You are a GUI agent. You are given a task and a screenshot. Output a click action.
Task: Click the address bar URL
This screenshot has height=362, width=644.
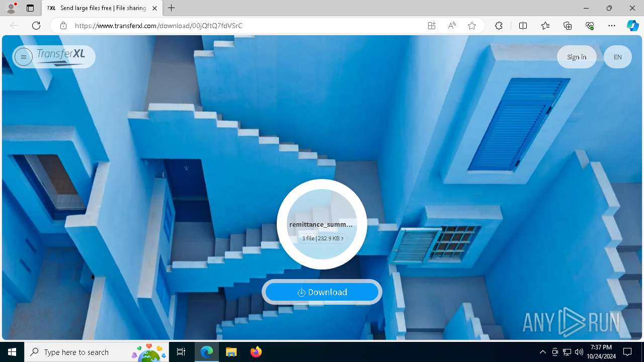[158, 26]
